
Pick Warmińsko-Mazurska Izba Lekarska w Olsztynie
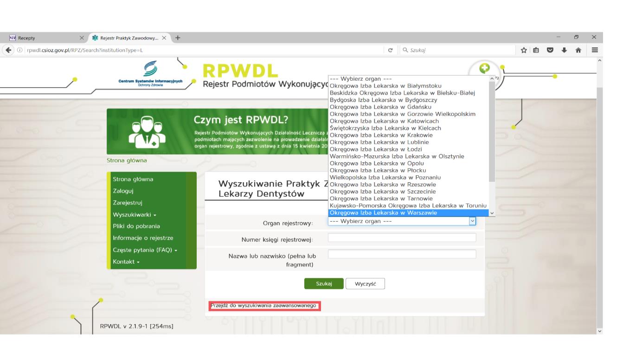pyautogui.click(x=409, y=156)
